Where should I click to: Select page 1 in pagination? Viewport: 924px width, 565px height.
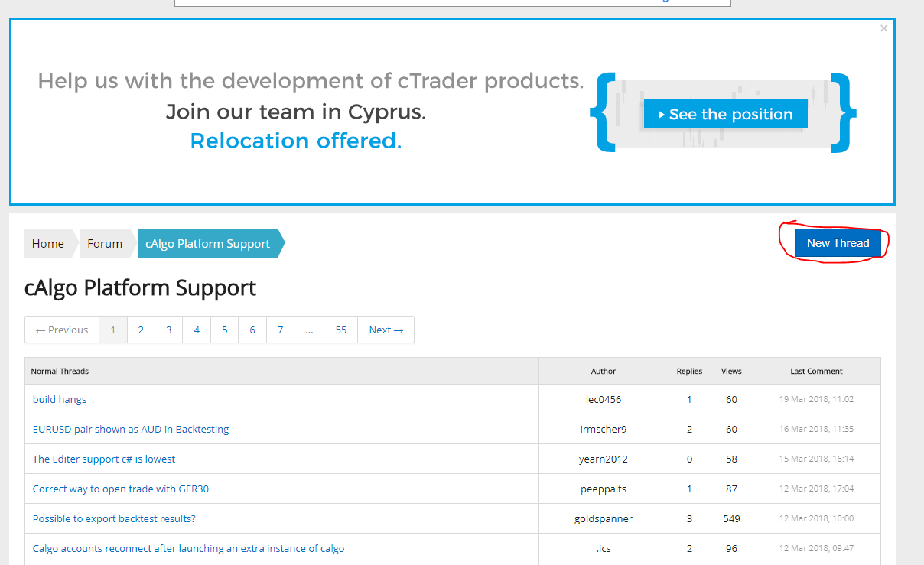113,330
